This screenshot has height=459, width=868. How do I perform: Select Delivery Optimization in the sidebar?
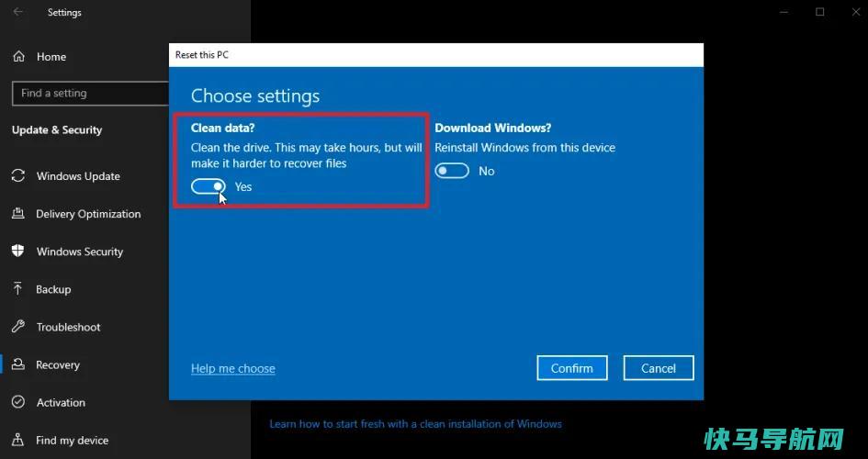[88, 214]
